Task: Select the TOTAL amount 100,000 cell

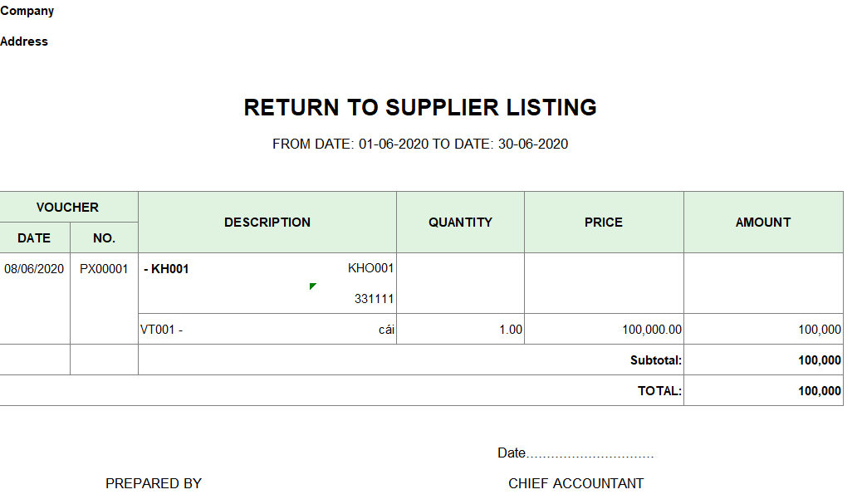Action: (764, 391)
